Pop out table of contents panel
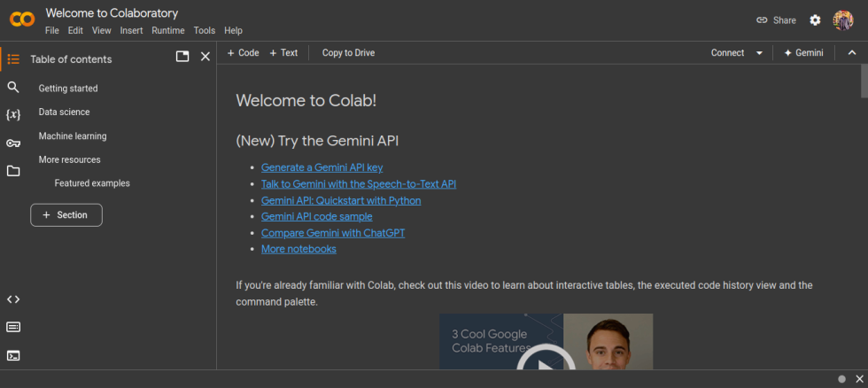Screen dimensions: 868x388 tap(182, 57)
